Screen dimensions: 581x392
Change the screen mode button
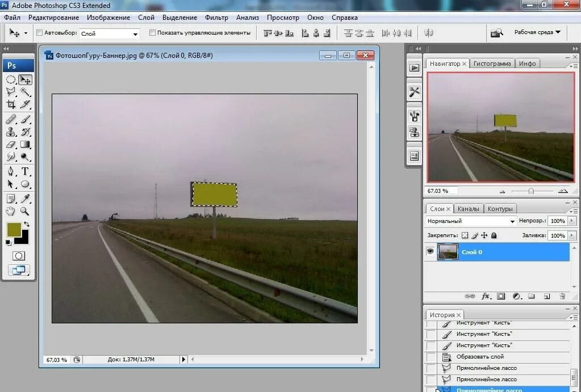(19, 270)
